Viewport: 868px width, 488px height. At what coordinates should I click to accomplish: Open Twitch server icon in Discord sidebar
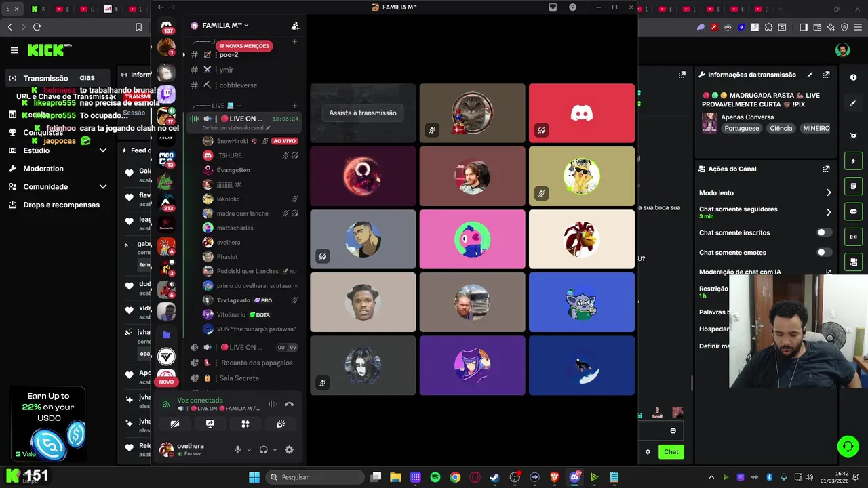click(x=166, y=94)
